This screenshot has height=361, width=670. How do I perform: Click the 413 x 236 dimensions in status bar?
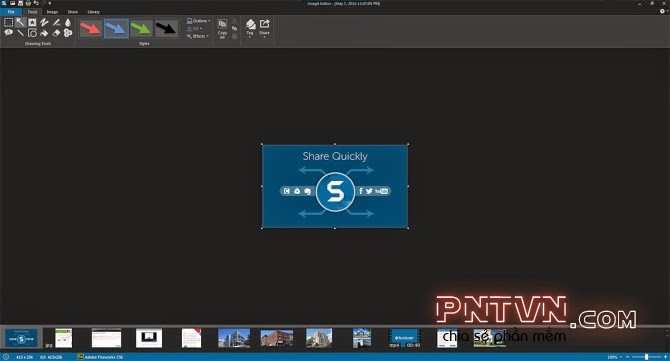tap(24, 357)
